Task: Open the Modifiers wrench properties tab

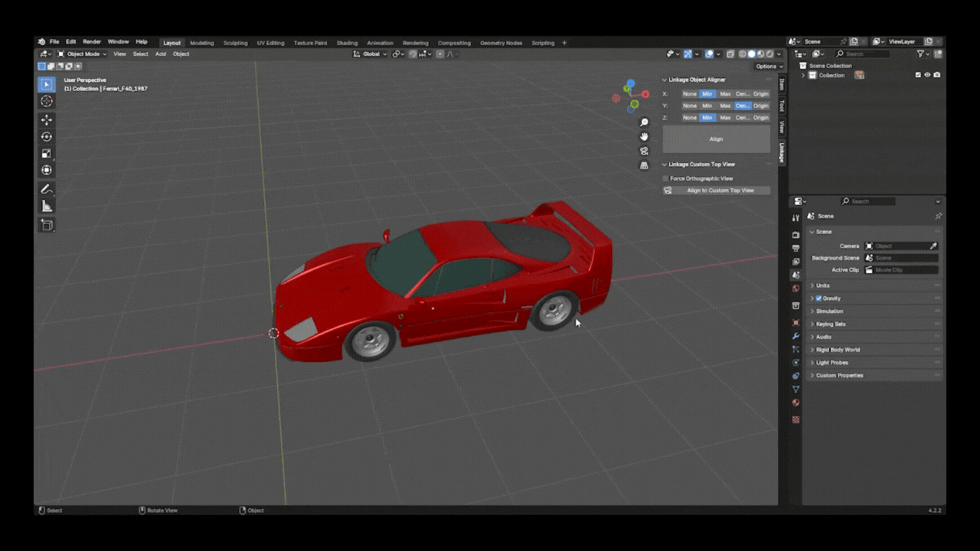Action: [x=795, y=336]
